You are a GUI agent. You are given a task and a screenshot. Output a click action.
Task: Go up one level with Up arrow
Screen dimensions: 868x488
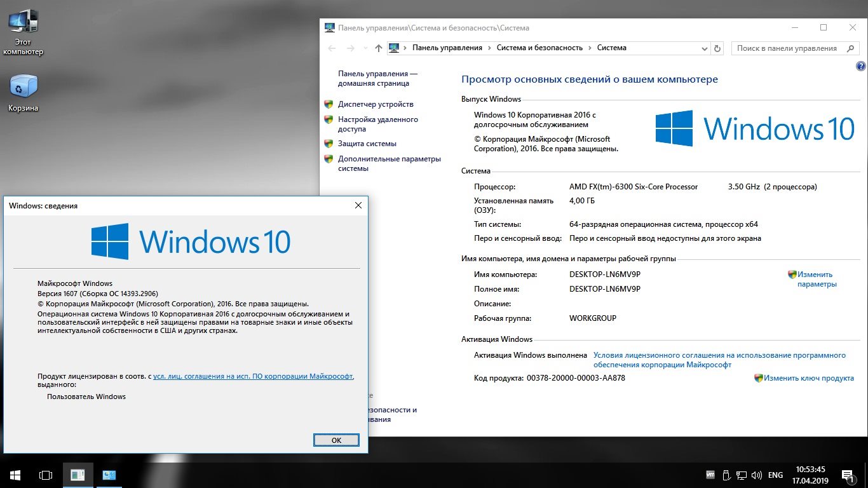click(379, 48)
